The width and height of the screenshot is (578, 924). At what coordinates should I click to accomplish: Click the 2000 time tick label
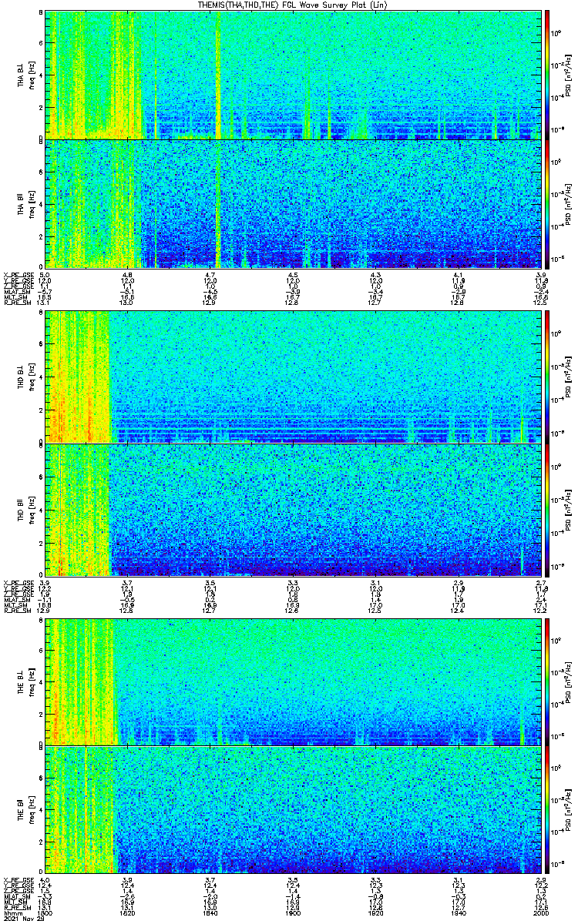[539, 913]
